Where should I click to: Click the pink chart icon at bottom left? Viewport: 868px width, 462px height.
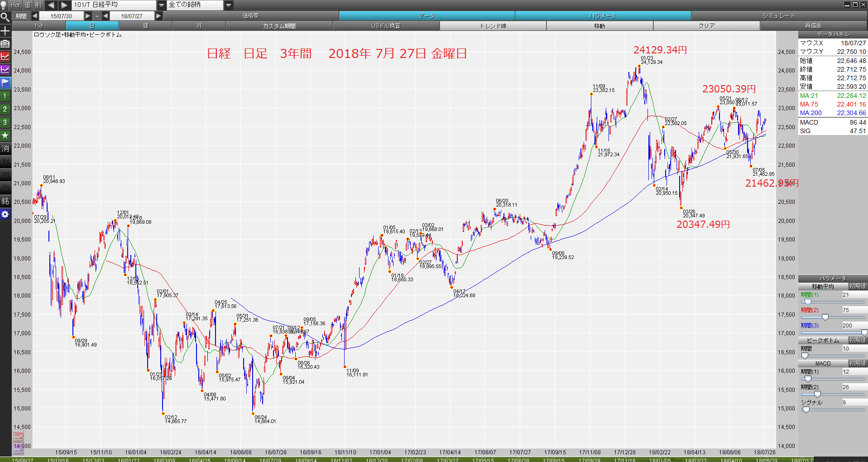click(x=18, y=437)
